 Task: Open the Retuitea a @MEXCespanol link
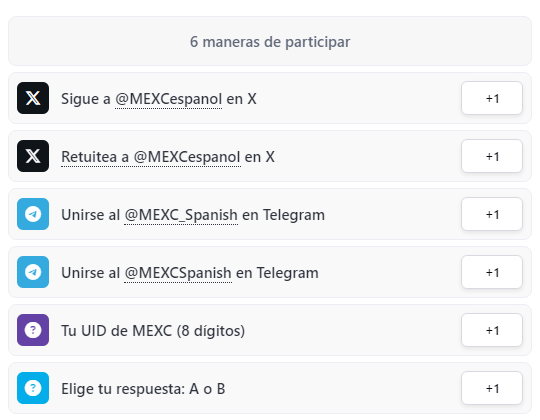[x=151, y=157]
